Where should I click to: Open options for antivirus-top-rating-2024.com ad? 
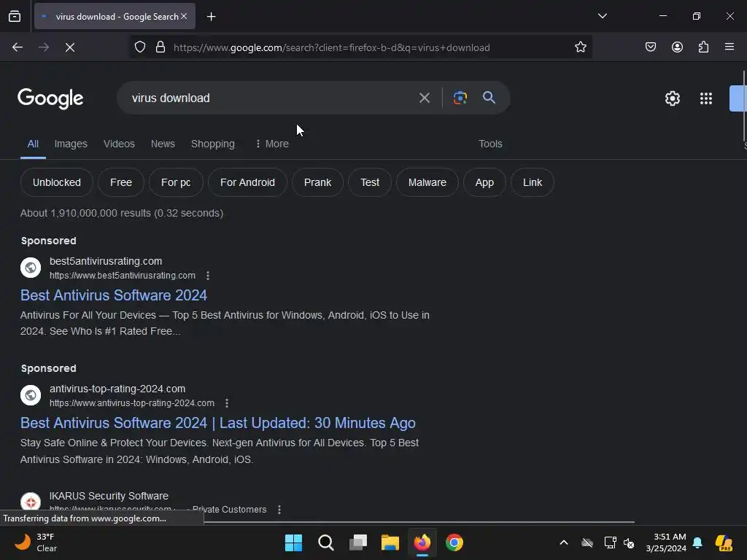(x=227, y=403)
